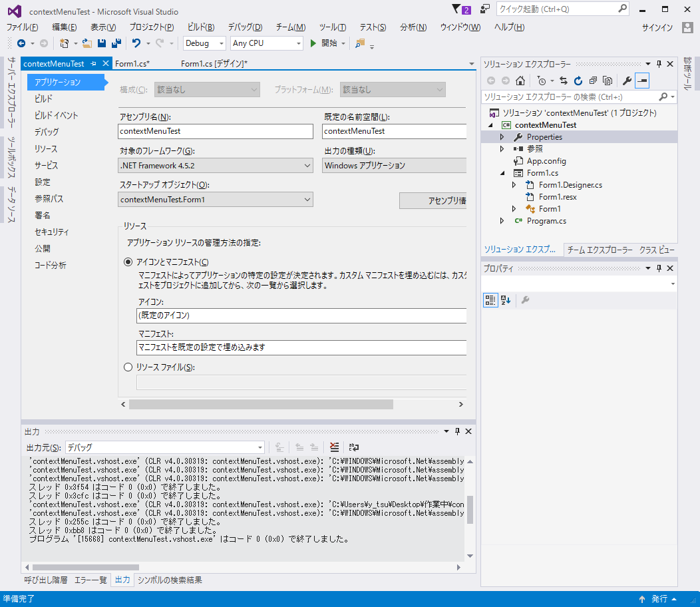Click the account avatar icon
Screen dimensions: 700x607
pos(687,28)
